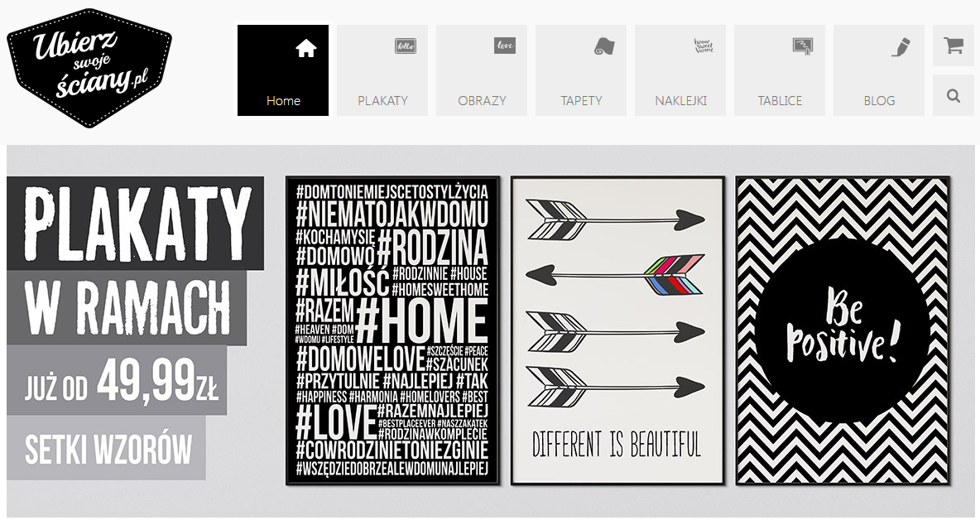
Task: Click the Ubierz swoje ściany logo
Action: point(89,68)
